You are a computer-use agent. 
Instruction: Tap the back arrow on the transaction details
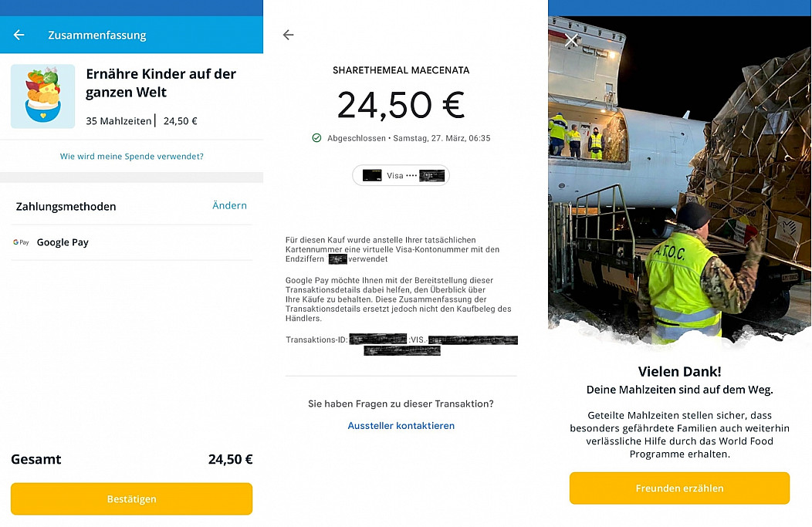pyautogui.click(x=289, y=35)
